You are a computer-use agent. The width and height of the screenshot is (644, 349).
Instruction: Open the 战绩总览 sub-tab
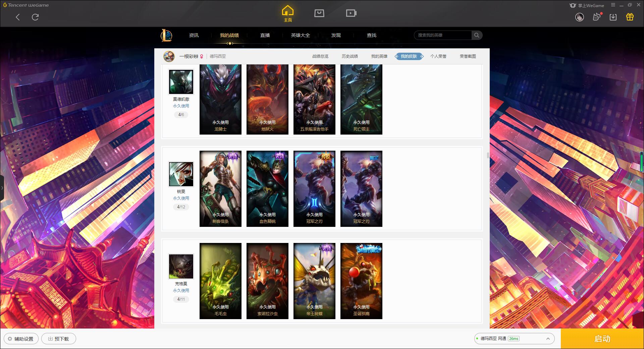320,56
